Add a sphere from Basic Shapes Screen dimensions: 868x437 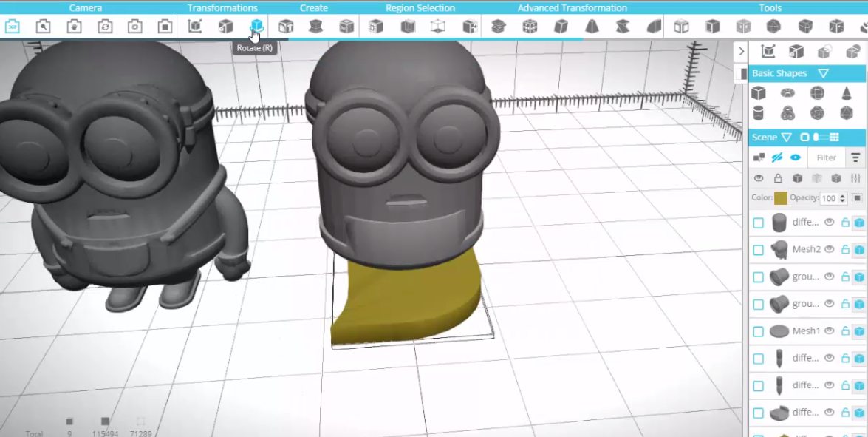tap(817, 93)
